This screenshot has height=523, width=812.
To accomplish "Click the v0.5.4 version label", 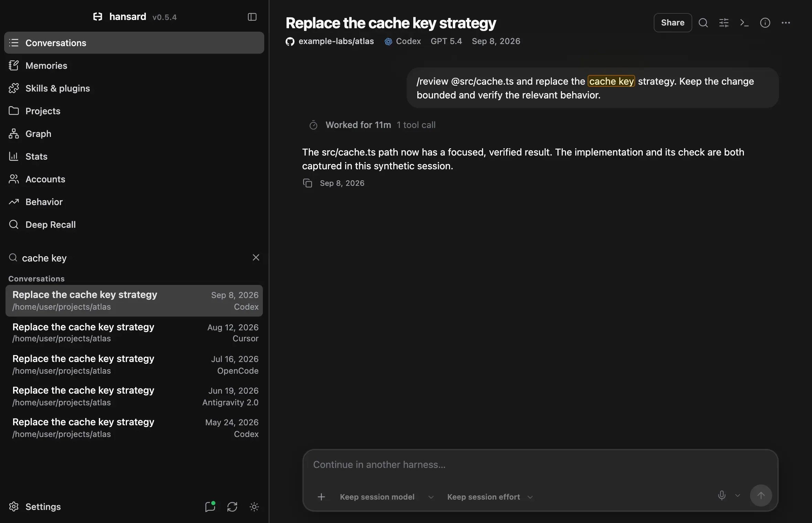I will (x=164, y=17).
